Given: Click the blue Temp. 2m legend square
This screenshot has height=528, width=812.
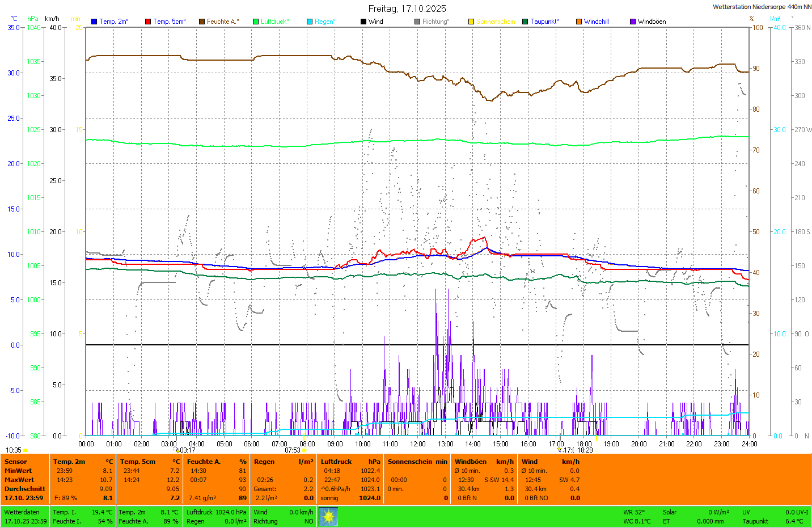Looking at the screenshot, I should tap(94, 22).
